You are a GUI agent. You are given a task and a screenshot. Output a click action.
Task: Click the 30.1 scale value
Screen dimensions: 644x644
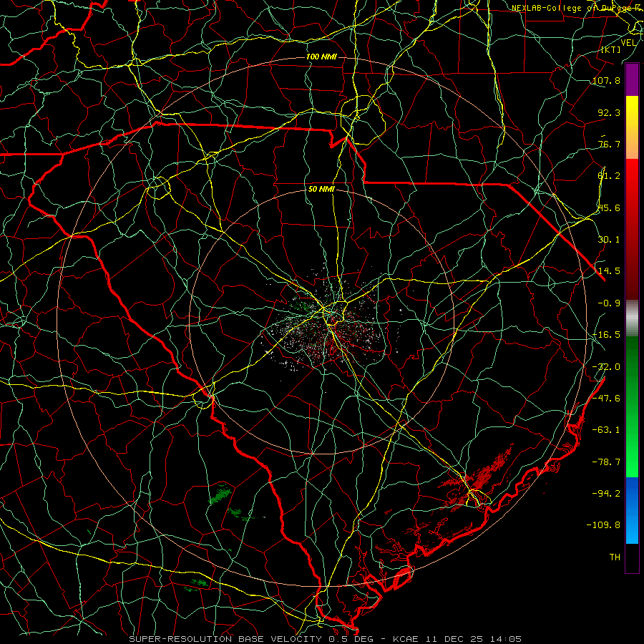coord(609,240)
